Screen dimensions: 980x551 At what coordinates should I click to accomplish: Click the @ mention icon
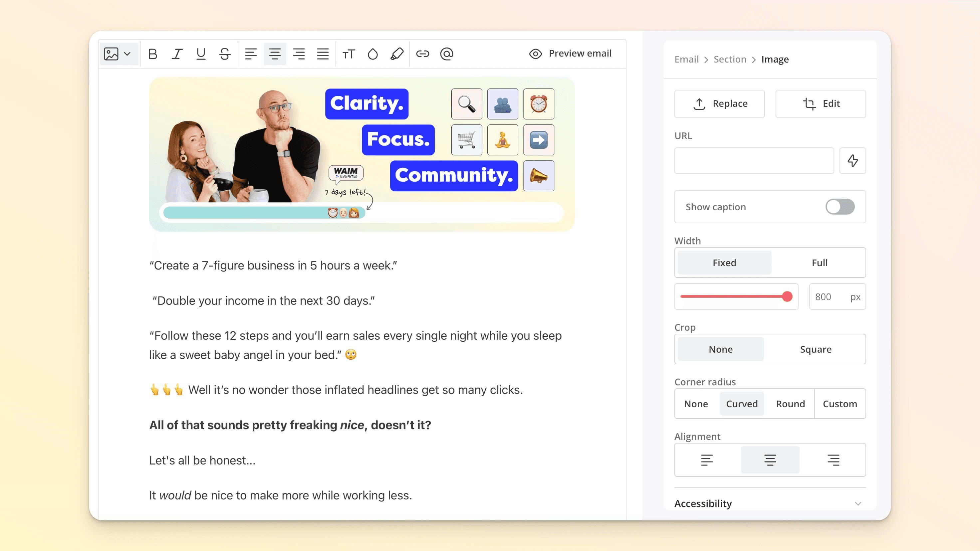point(447,54)
